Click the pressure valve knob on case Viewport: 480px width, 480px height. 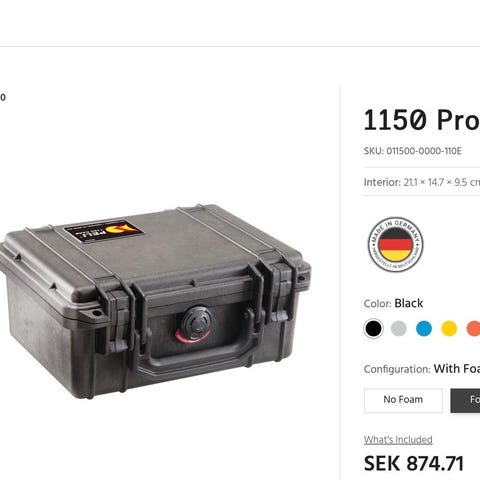196,323
